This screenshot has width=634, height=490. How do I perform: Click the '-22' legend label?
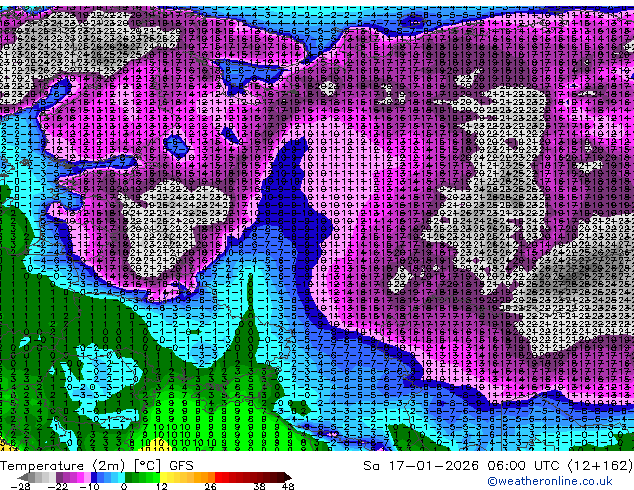[x=57, y=486]
